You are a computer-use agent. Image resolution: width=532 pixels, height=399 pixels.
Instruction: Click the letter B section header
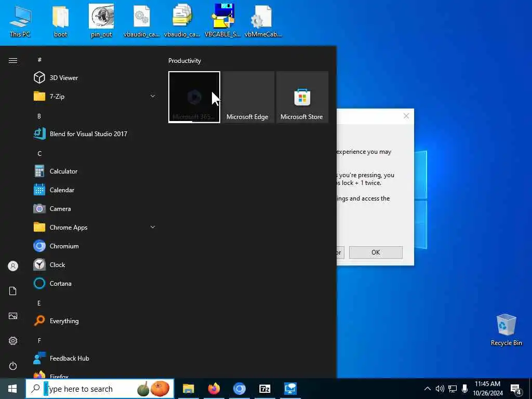click(x=39, y=116)
